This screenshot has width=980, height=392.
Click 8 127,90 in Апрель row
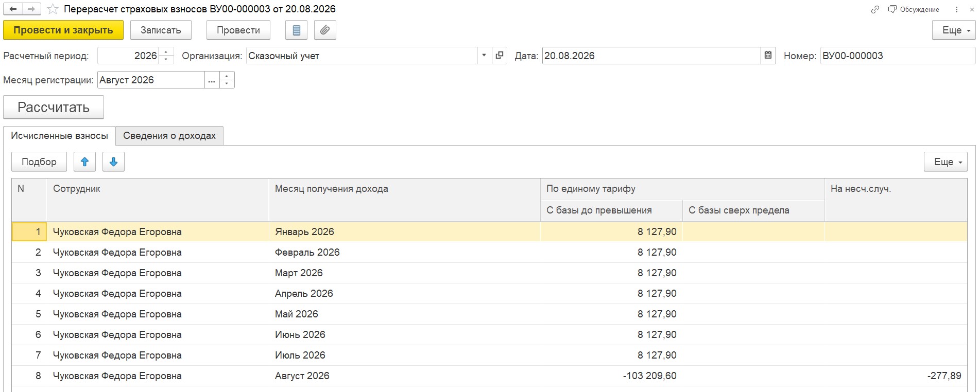(611, 294)
